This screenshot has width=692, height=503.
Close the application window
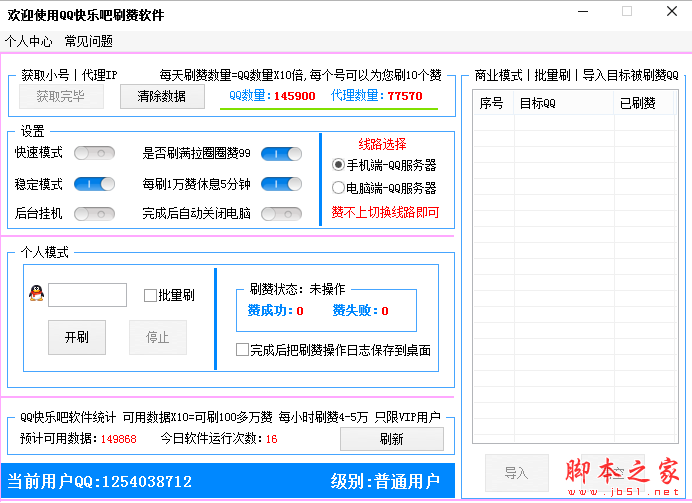pyautogui.click(x=672, y=12)
